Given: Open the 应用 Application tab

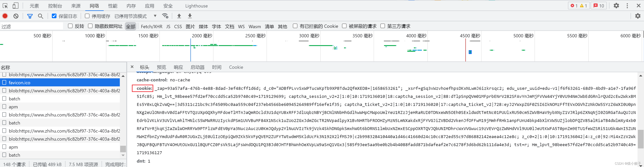Looking at the screenshot, I should (x=150, y=6).
